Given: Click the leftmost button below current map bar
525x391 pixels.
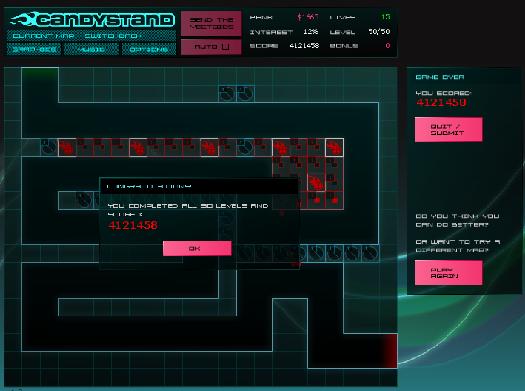Looking at the screenshot, I should point(34,50).
